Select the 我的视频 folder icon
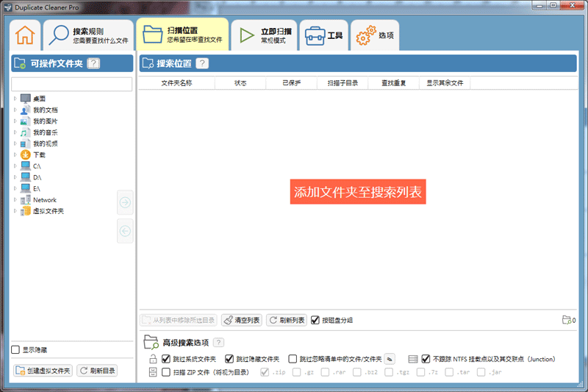 [x=26, y=143]
